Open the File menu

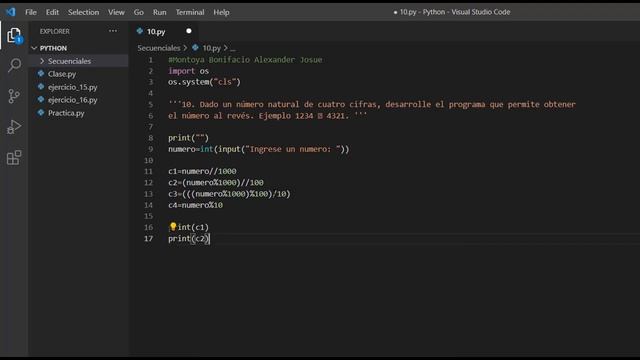[x=31, y=12]
